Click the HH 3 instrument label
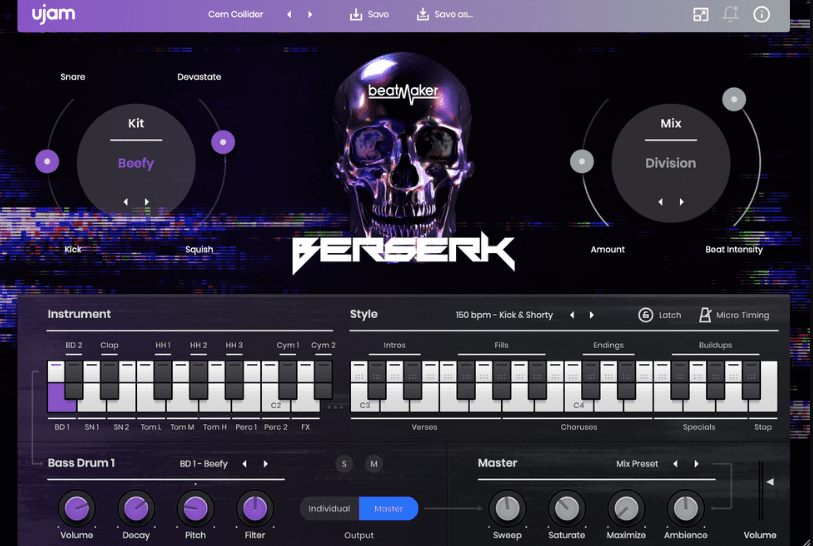Screen dimensions: 813x546 tap(234, 345)
